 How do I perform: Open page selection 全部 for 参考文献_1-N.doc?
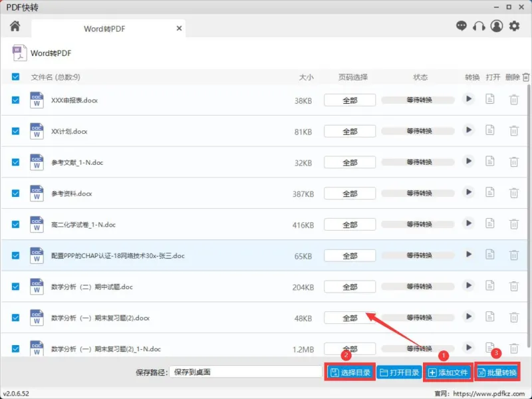(350, 162)
